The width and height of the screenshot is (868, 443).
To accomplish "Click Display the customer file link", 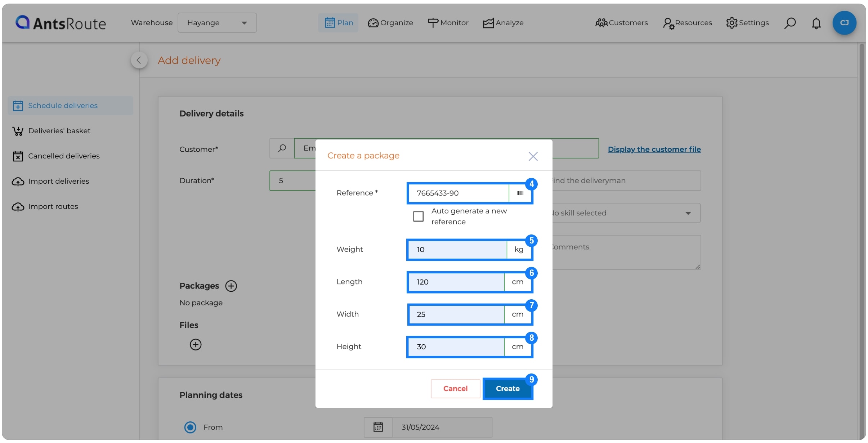I will 654,149.
